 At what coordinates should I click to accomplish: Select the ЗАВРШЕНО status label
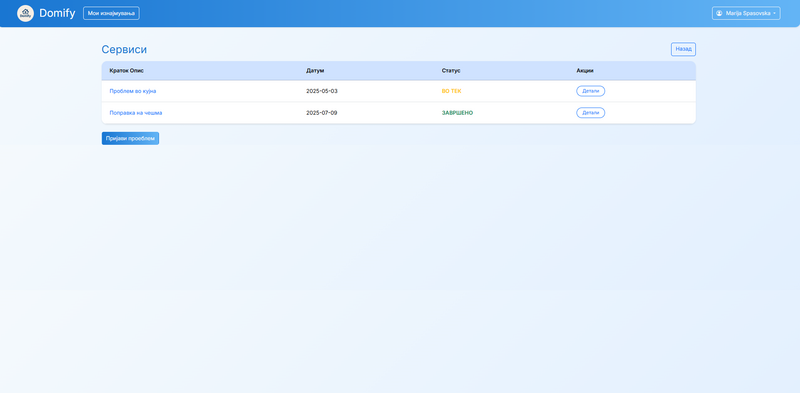457,113
